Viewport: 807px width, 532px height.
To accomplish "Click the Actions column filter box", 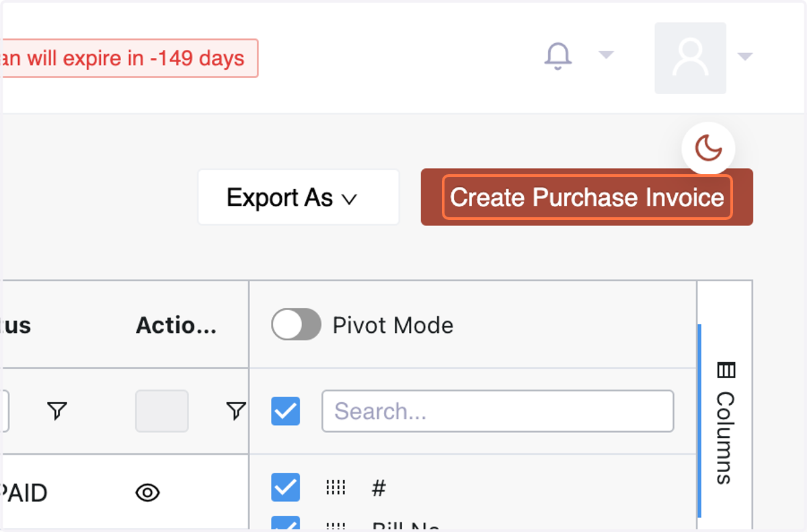I will point(162,411).
